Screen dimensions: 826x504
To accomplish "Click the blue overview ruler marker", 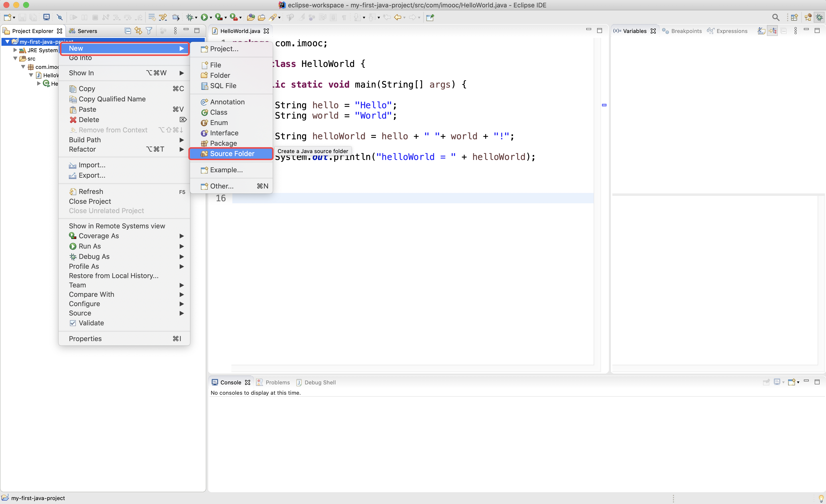I will click(x=604, y=105).
